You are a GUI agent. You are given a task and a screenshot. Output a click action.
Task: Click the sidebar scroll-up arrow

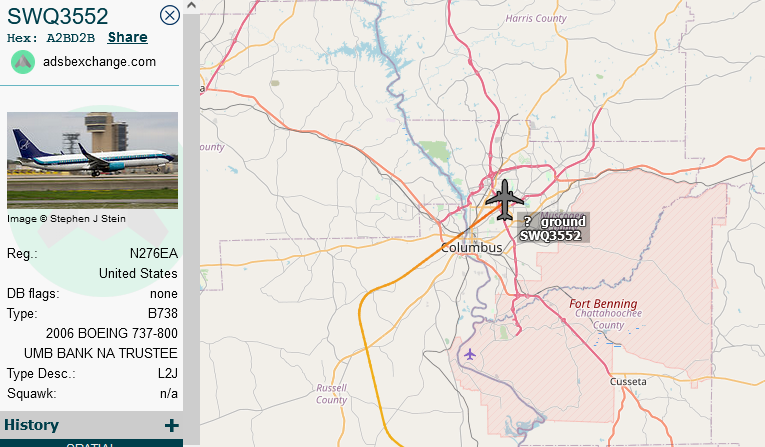[191, 6]
